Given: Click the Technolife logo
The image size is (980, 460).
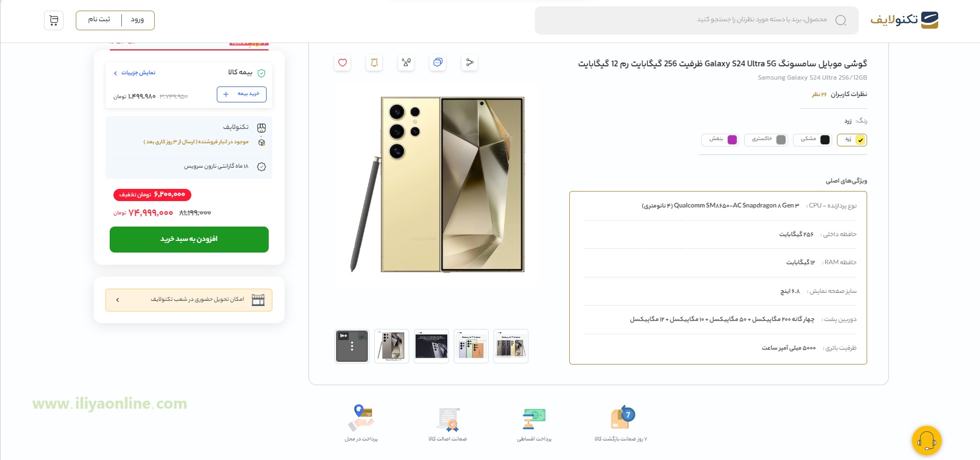Looking at the screenshot, I should tap(904, 20).
